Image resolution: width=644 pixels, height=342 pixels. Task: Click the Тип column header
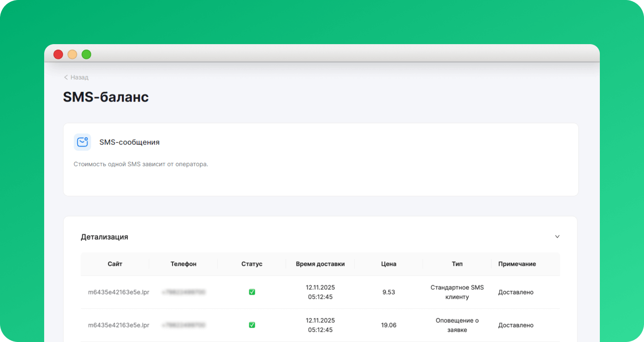(457, 264)
